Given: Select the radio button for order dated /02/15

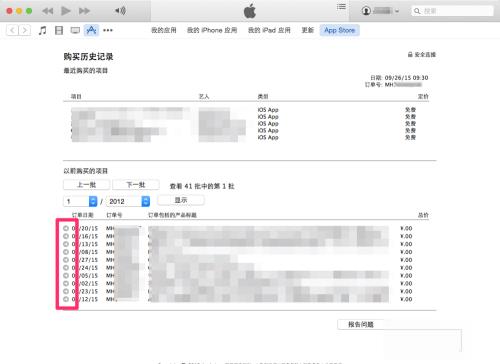Looking at the screenshot, I should [x=66, y=283].
